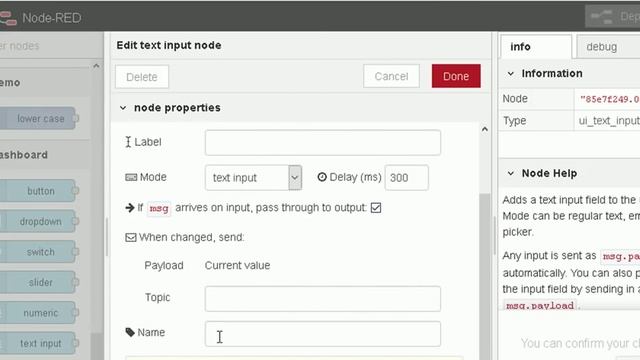Click the text cursor icon beside Label
This screenshot has width=640, height=360.
128,142
